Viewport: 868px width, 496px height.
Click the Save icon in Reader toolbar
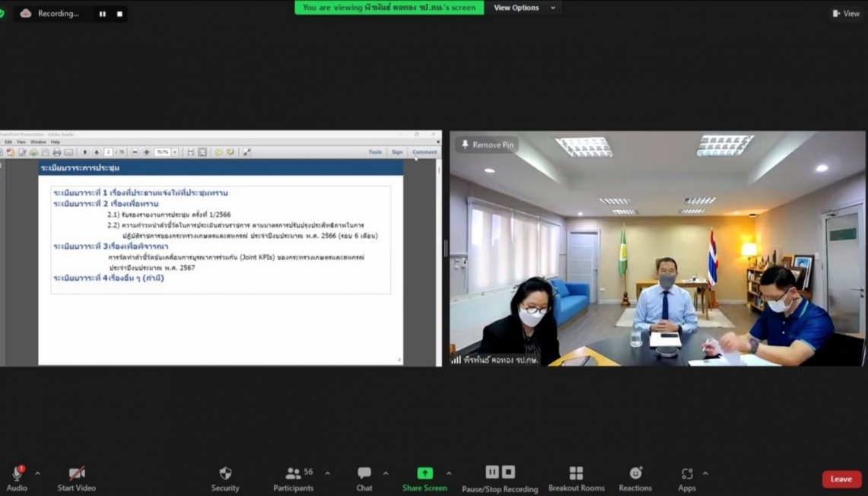(46, 152)
